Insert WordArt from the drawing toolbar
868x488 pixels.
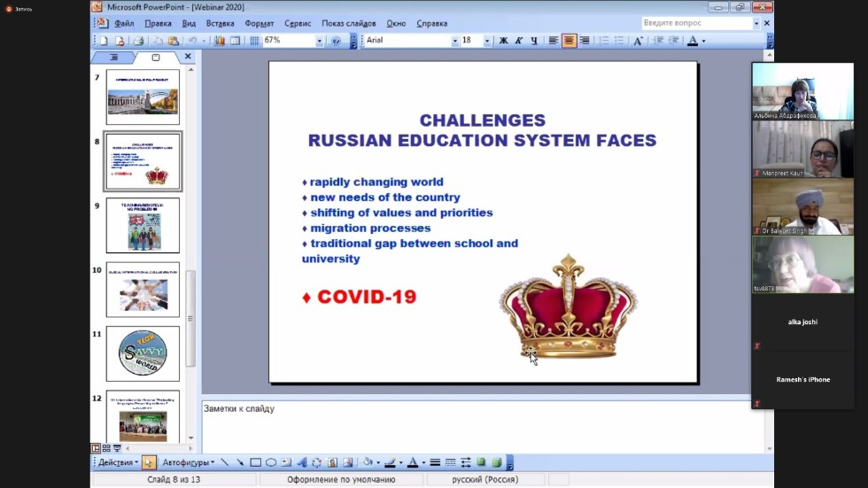(x=302, y=462)
